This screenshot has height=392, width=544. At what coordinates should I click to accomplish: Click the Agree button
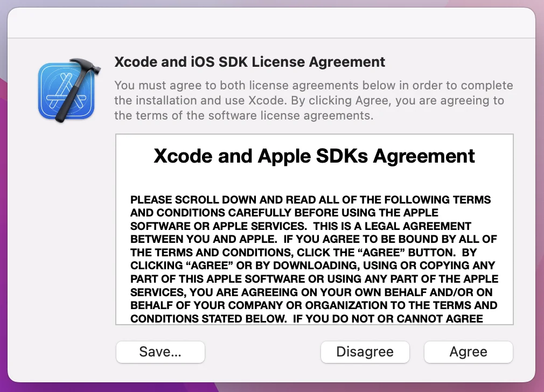pyautogui.click(x=468, y=352)
